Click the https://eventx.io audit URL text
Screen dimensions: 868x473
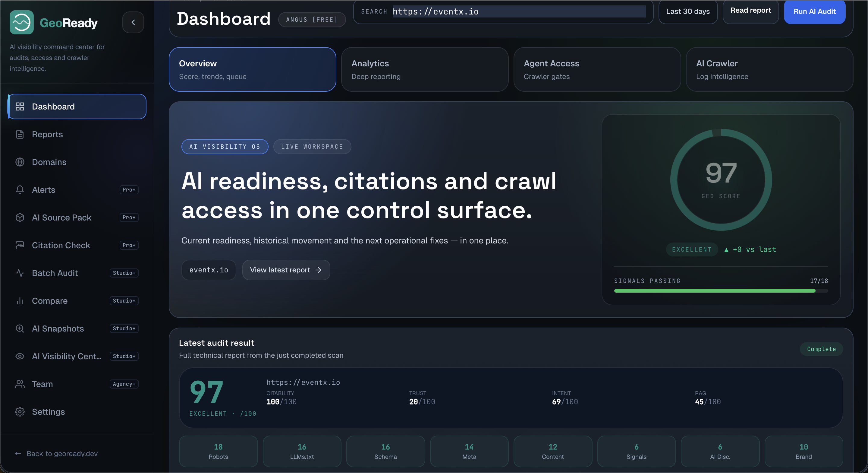click(303, 382)
